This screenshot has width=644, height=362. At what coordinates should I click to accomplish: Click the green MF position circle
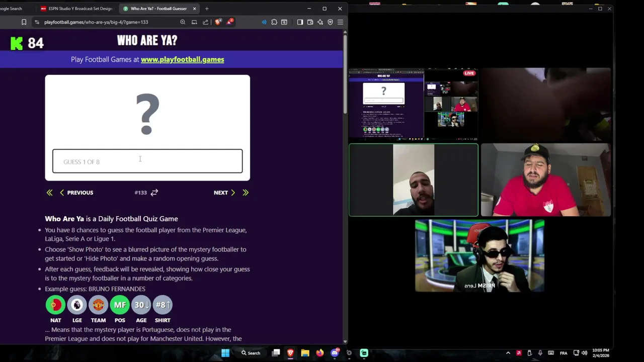click(120, 305)
